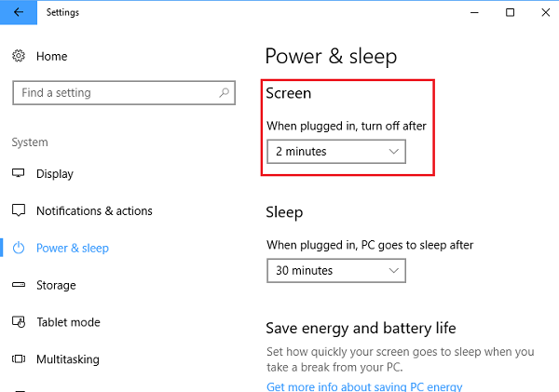Select Storage in the sidebar
Screen dimensions: 559x392
coord(56,286)
